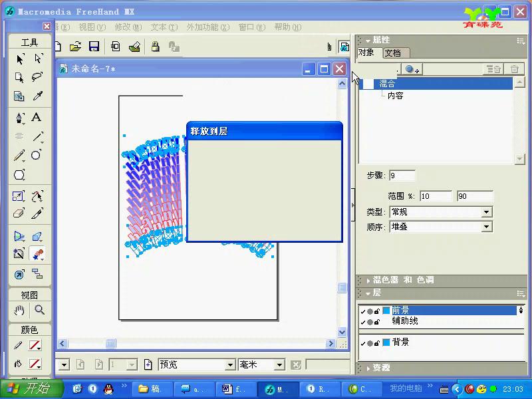Select the Lasso tool
The height and width of the screenshot is (399, 532).
coord(37,77)
